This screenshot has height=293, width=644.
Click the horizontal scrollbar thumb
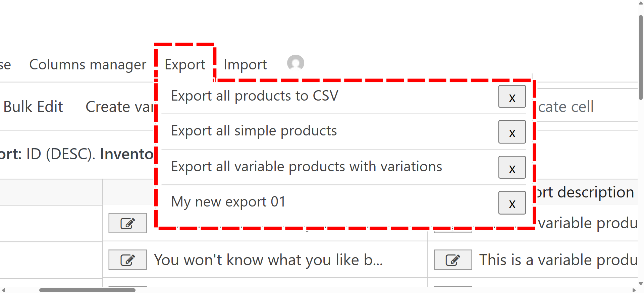tap(87, 290)
